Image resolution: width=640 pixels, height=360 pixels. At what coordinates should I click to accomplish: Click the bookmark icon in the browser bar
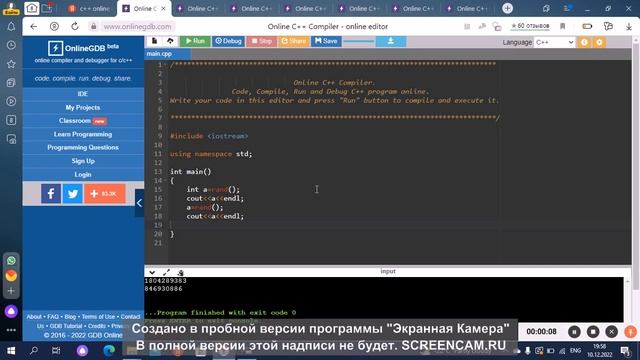(562, 27)
